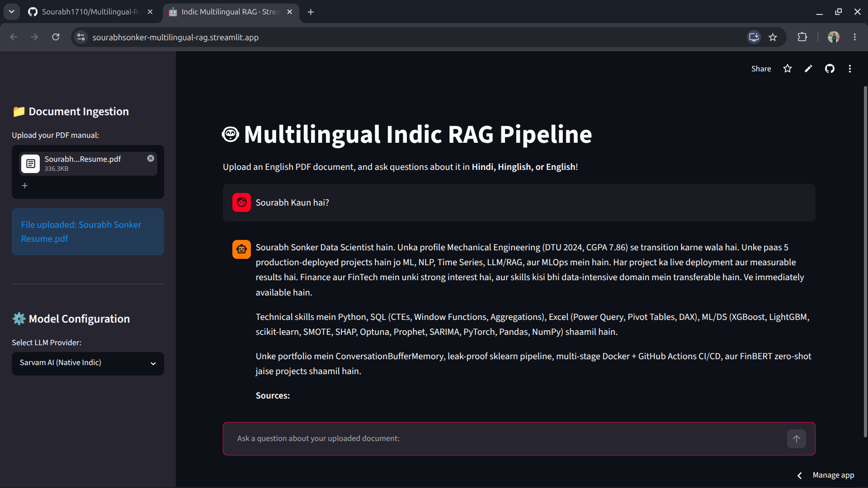Click the chevron next to Manage app
The image size is (868, 488).
(x=800, y=475)
